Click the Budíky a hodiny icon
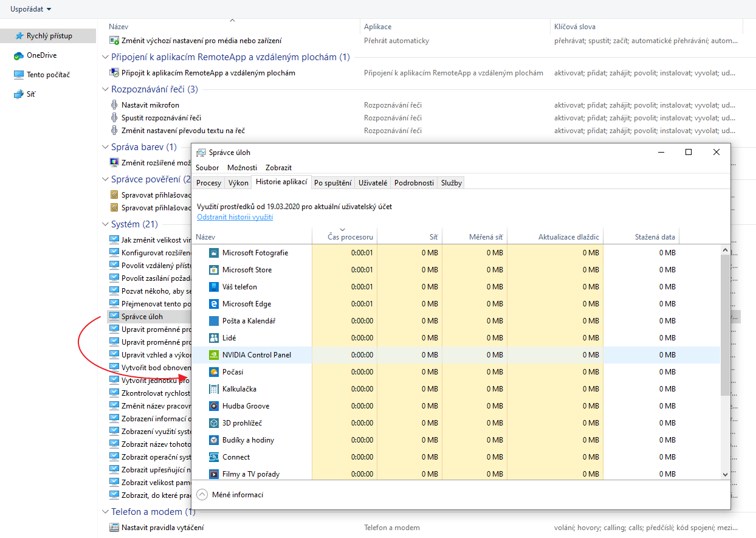The height and width of the screenshot is (538, 756). 213,440
